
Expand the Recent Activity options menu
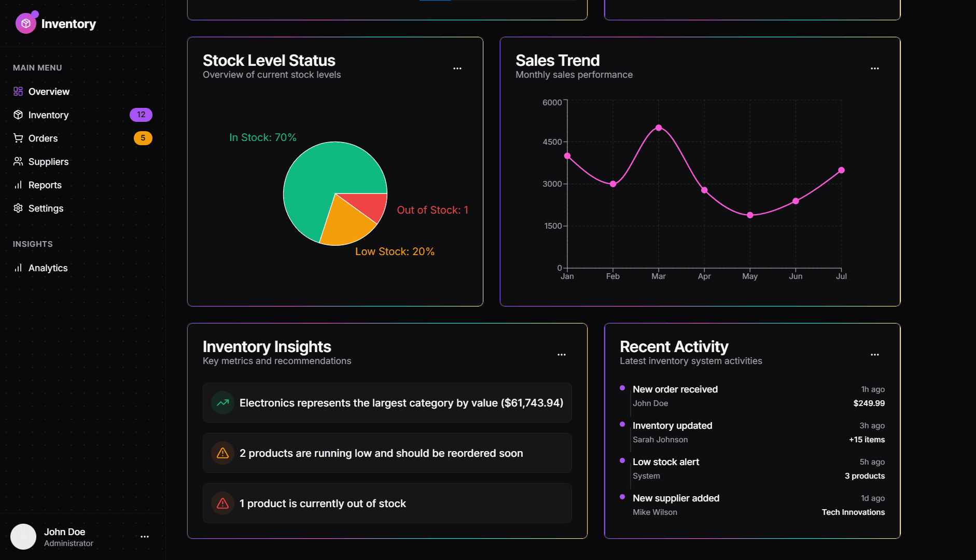point(874,354)
